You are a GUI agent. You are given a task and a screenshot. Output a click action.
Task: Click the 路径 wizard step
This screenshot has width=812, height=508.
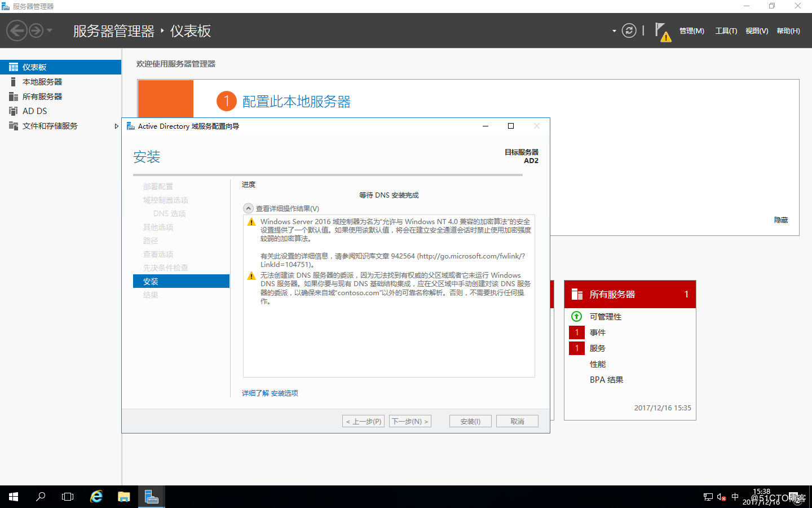point(151,240)
